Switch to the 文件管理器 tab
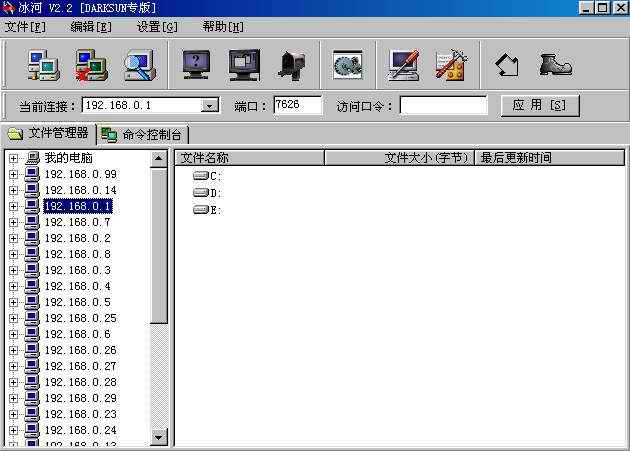Screen dimensions: 630x451 [48, 134]
